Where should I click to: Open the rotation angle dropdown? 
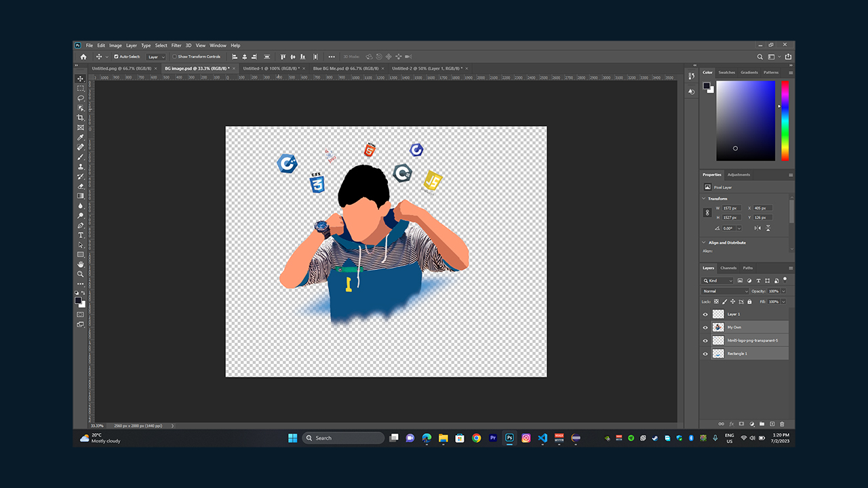coord(740,228)
